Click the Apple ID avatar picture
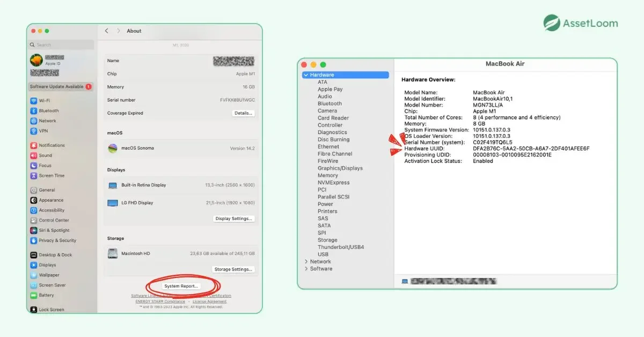 pyautogui.click(x=36, y=60)
